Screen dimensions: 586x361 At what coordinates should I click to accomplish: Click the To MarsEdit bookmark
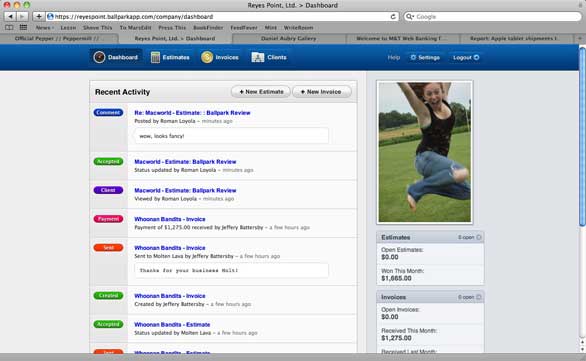pos(135,28)
